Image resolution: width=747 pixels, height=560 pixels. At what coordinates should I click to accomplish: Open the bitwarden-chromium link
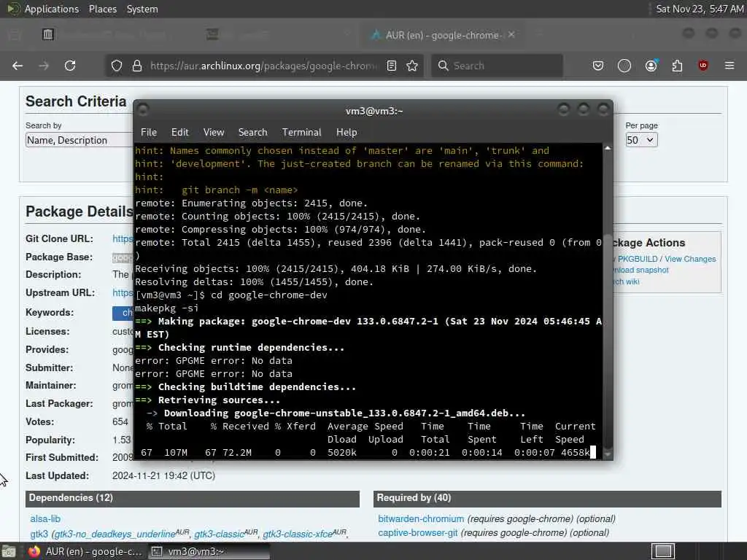pos(421,518)
